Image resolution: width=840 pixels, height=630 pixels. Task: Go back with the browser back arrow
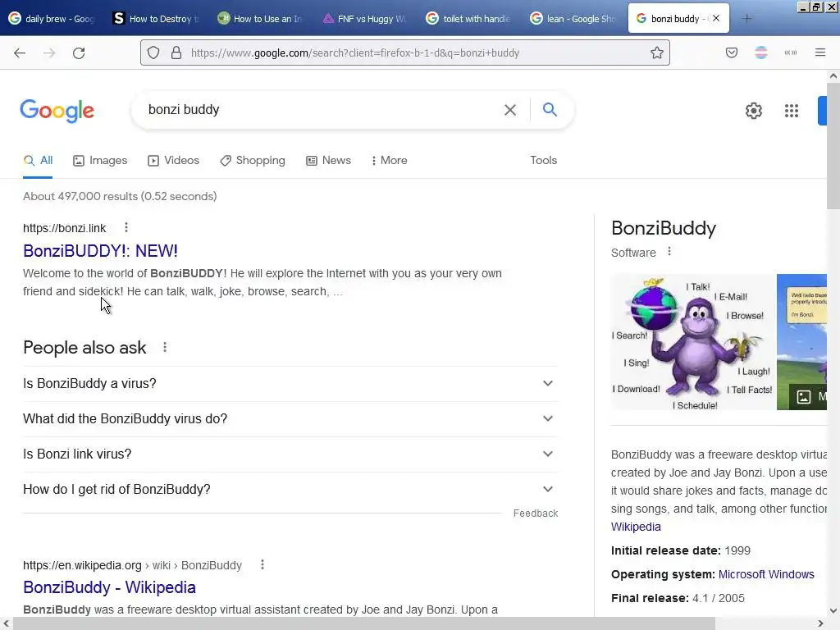[20, 52]
